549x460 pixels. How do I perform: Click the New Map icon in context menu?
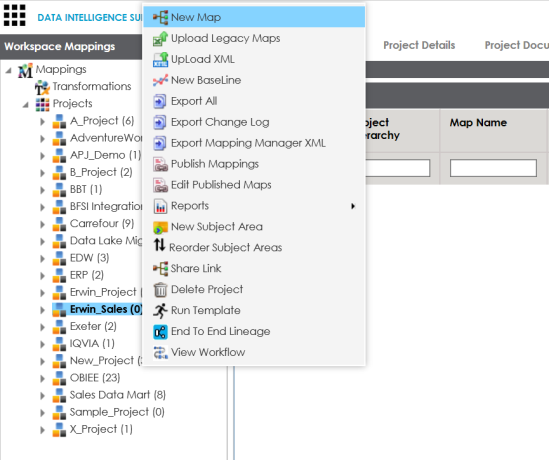[x=160, y=17]
